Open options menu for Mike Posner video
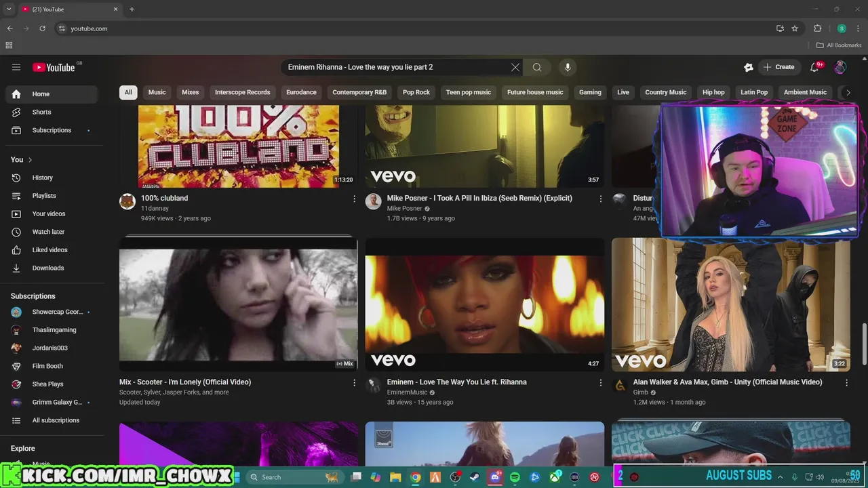Screen dimensions: 868x488 (x=600, y=199)
